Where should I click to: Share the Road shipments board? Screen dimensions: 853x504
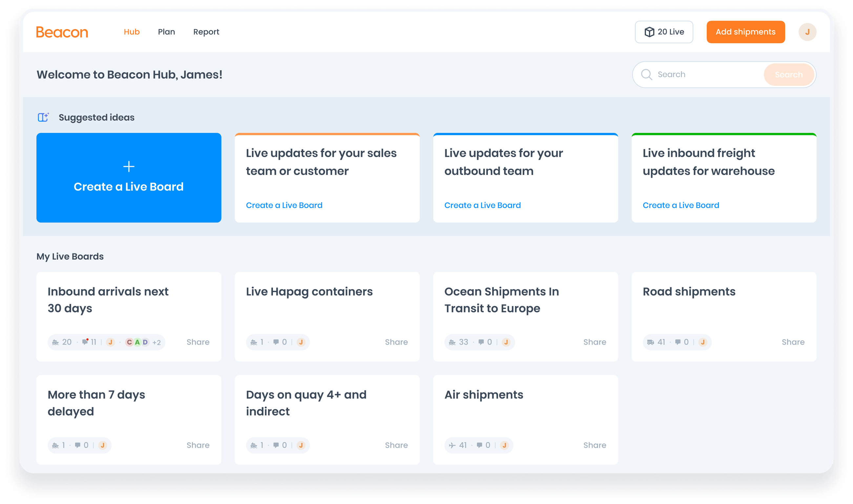pyautogui.click(x=793, y=342)
